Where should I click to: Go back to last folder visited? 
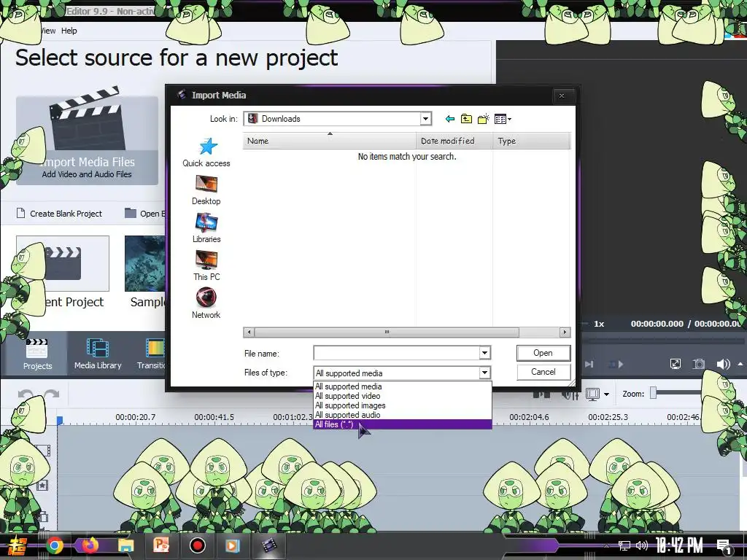tap(449, 119)
